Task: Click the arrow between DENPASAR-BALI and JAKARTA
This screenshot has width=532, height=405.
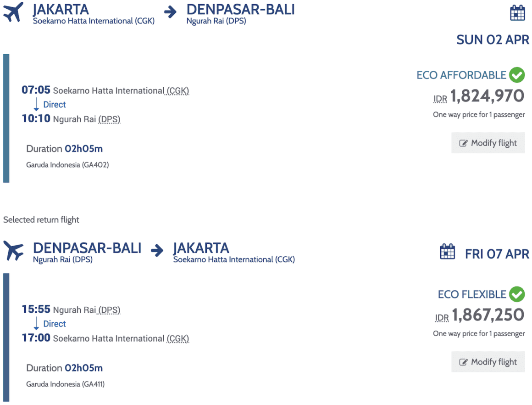Action: (x=157, y=251)
